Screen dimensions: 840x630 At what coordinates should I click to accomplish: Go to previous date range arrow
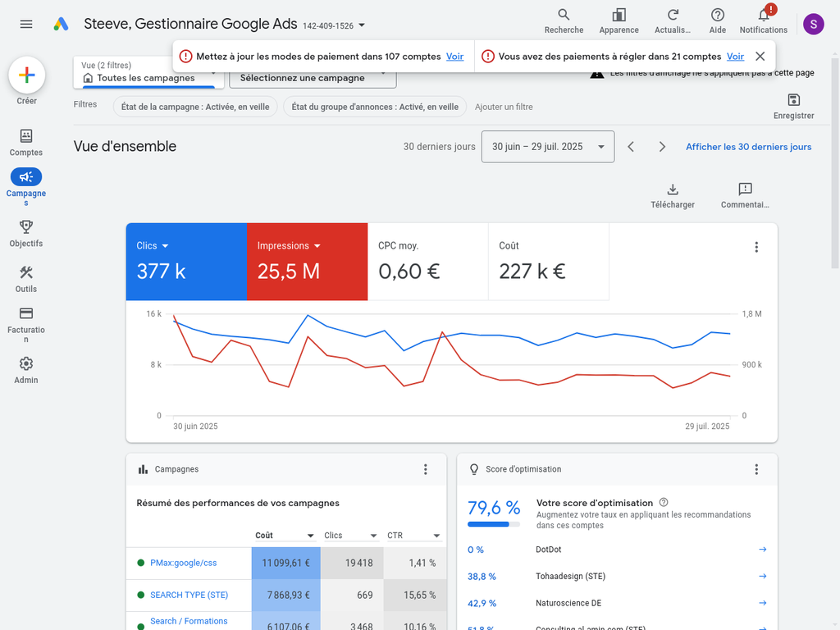pyautogui.click(x=631, y=147)
